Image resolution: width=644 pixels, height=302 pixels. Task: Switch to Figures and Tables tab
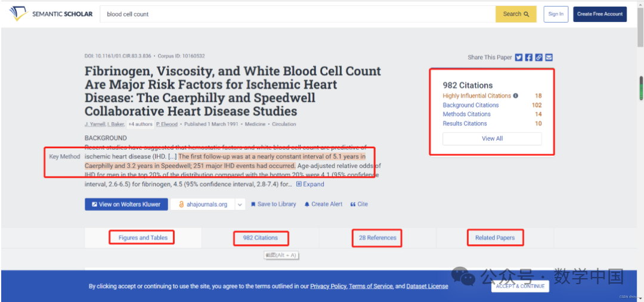(x=143, y=238)
